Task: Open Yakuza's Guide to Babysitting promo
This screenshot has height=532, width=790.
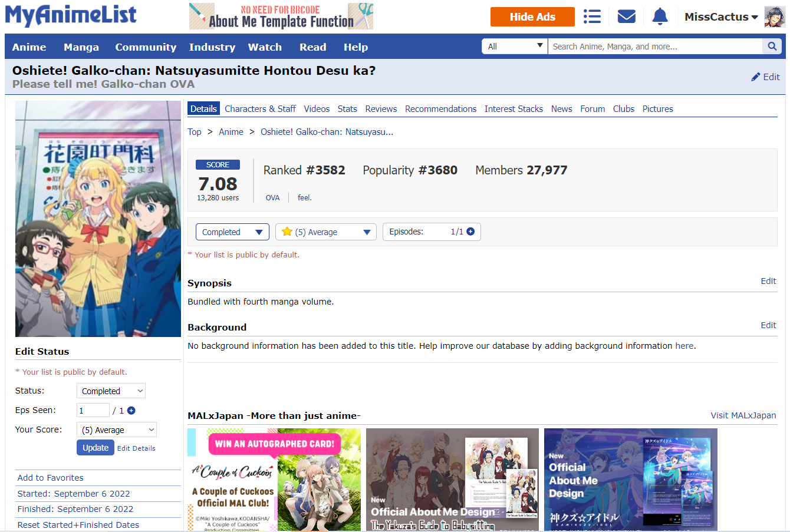Action: [452, 480]
